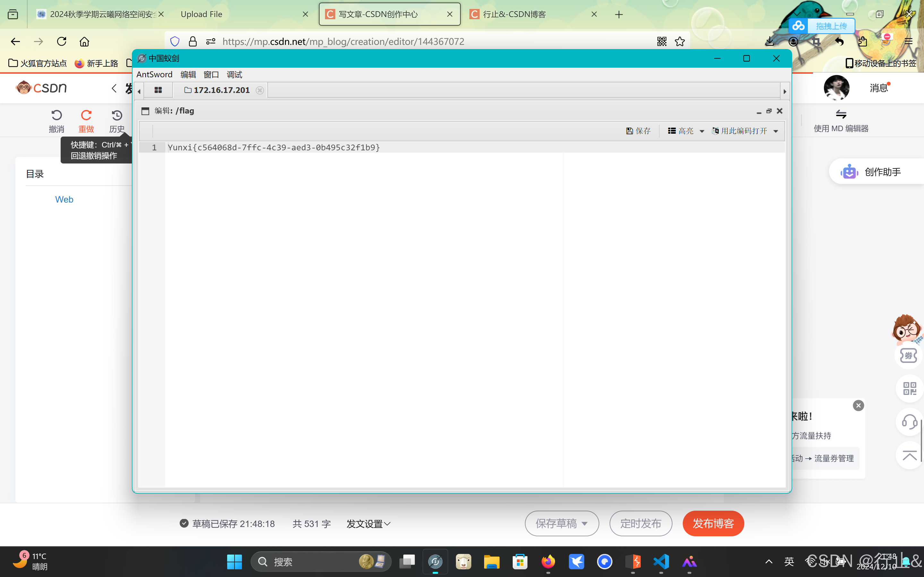Expand the open-with-encoding (用此编码打开) dropdown
This screenshot has height=577, width=924.
coord(775,131)
